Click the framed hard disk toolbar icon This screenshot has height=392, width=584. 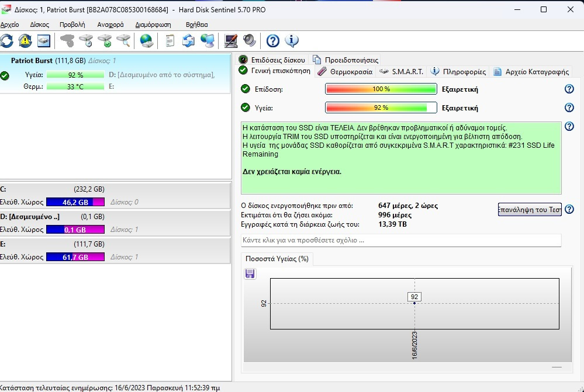tap(44, 40)
